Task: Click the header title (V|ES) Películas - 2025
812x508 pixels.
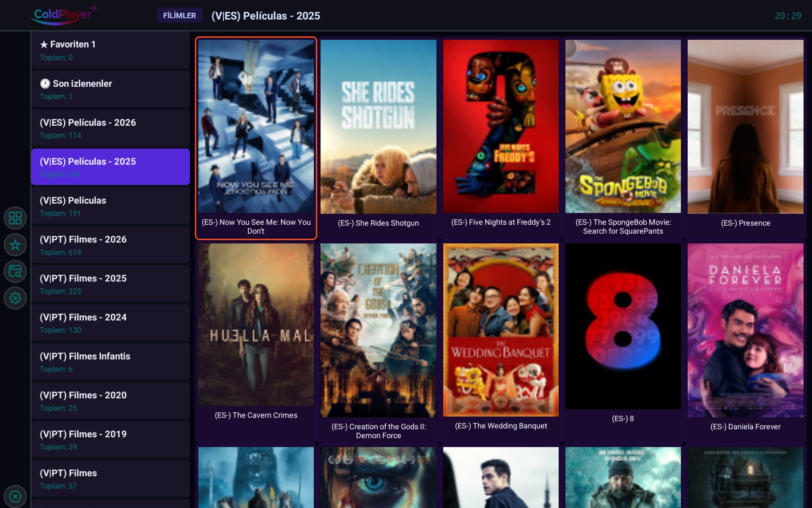Action: click(x=266, y=16)
